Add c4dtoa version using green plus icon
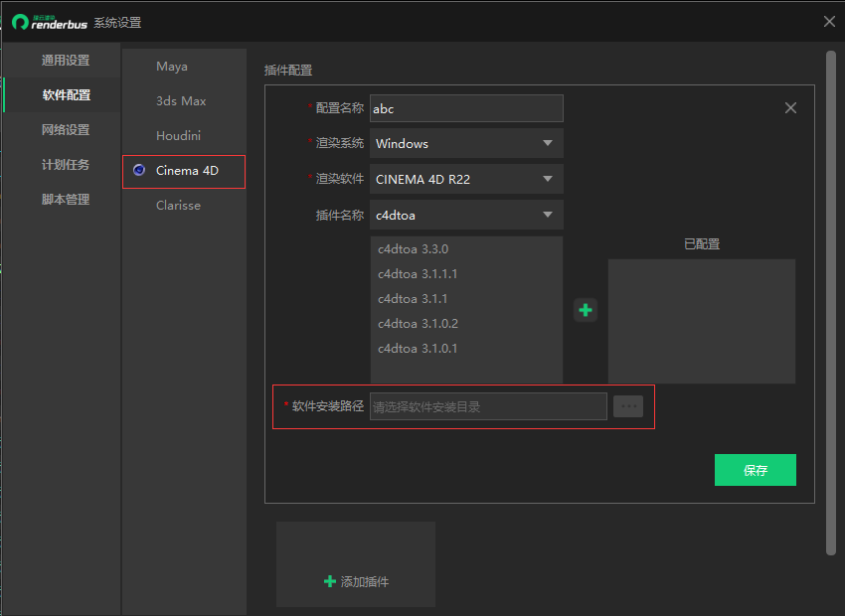 586,309
